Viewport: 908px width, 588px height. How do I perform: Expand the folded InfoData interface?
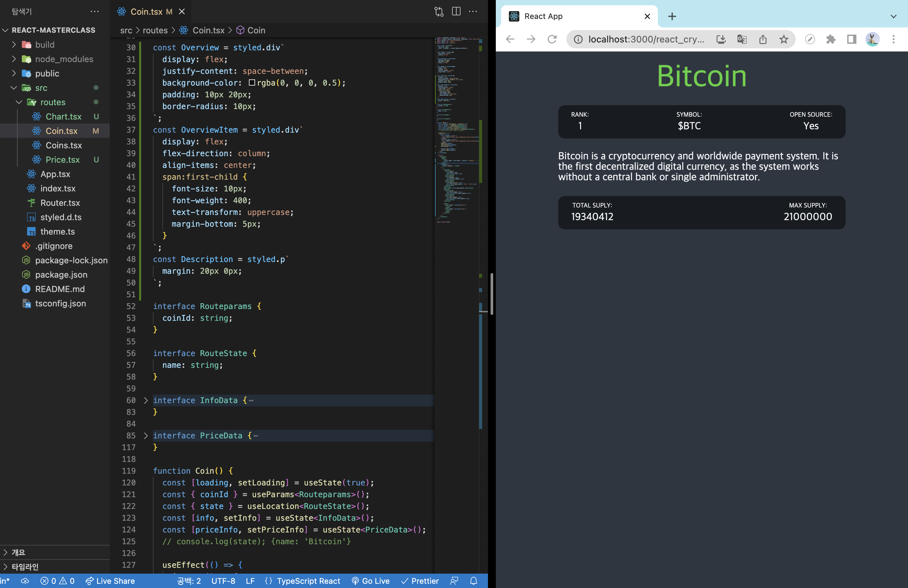point(146,400)
